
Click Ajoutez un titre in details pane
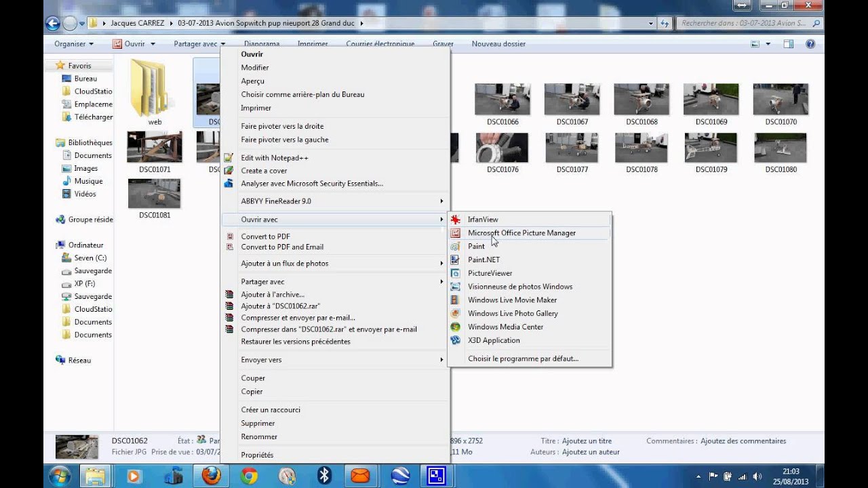click(587, 441)
